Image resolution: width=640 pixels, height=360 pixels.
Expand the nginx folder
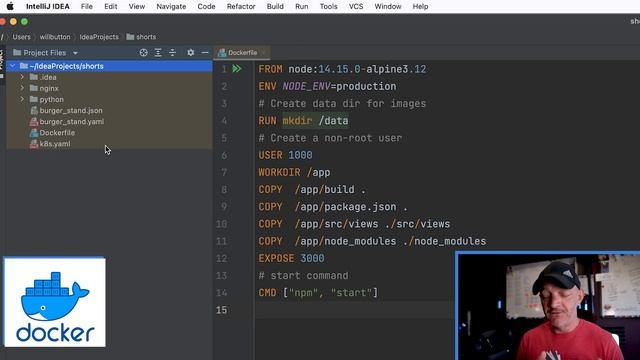tap(22, 88)
